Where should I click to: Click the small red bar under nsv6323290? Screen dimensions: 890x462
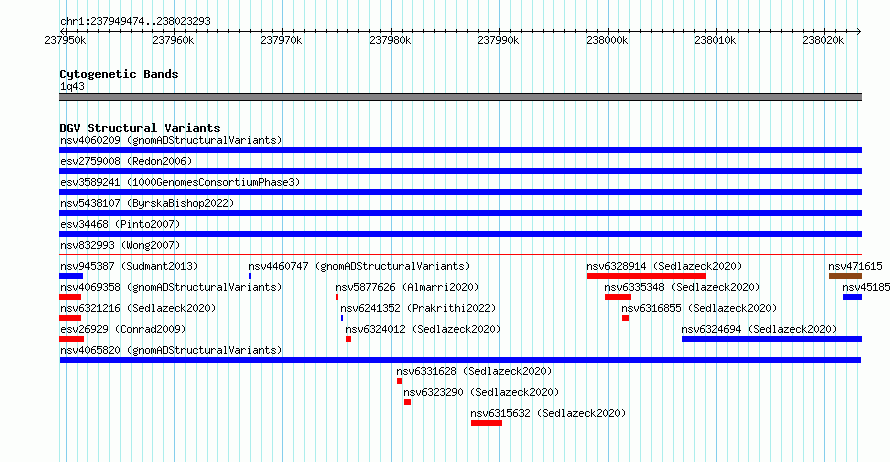pos(408,402)
